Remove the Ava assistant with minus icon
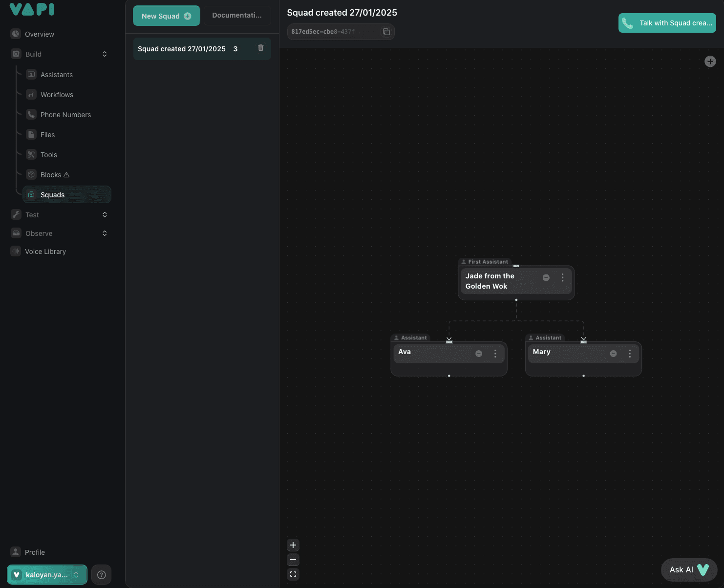724x588 pixels. (x=479, y=354)
